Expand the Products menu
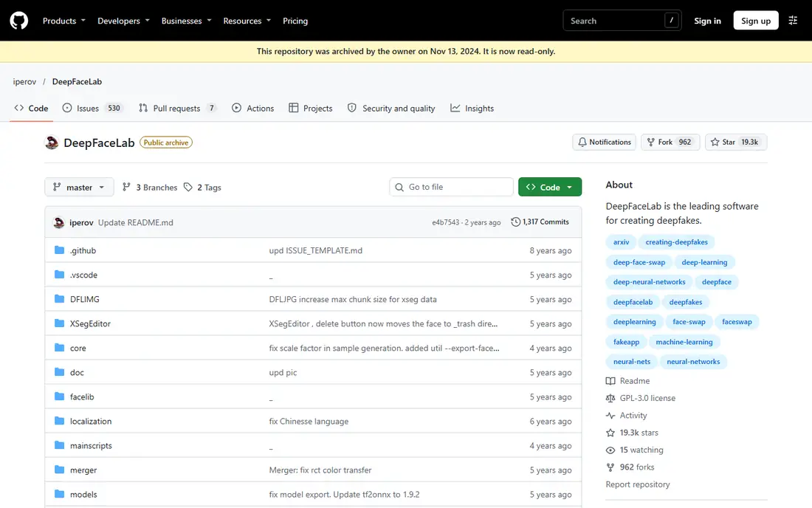 pyautogui.click(x=63, y=21)
